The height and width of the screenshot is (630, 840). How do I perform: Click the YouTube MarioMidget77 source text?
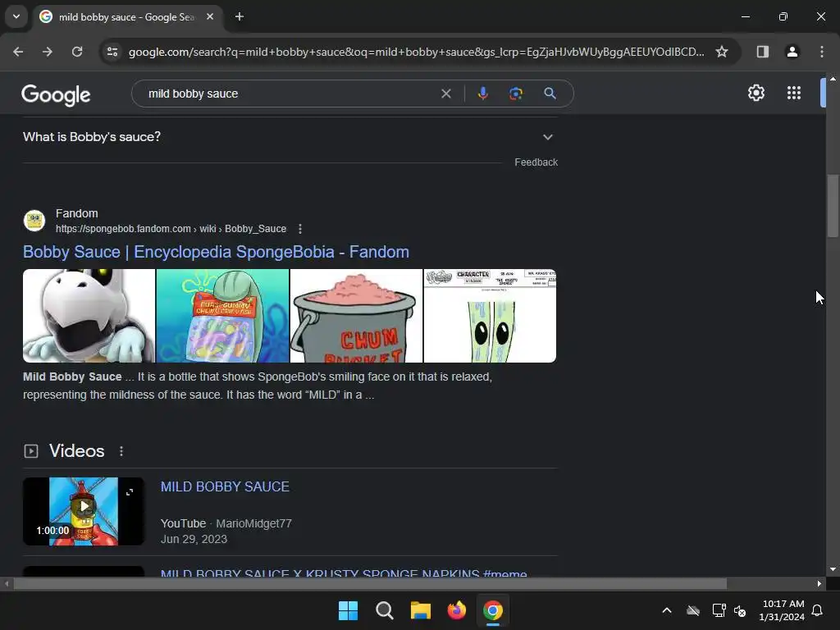(x=226, y=523)
